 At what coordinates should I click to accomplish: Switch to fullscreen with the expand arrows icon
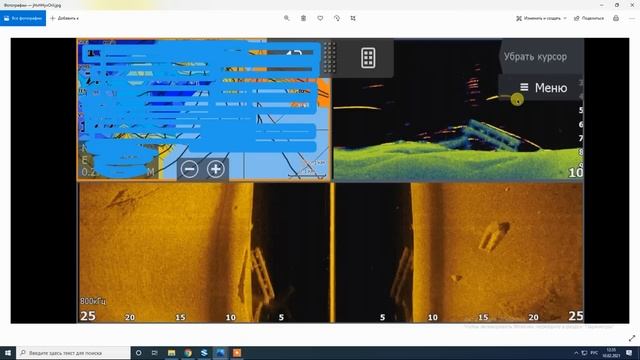click(x=632, y=338)
